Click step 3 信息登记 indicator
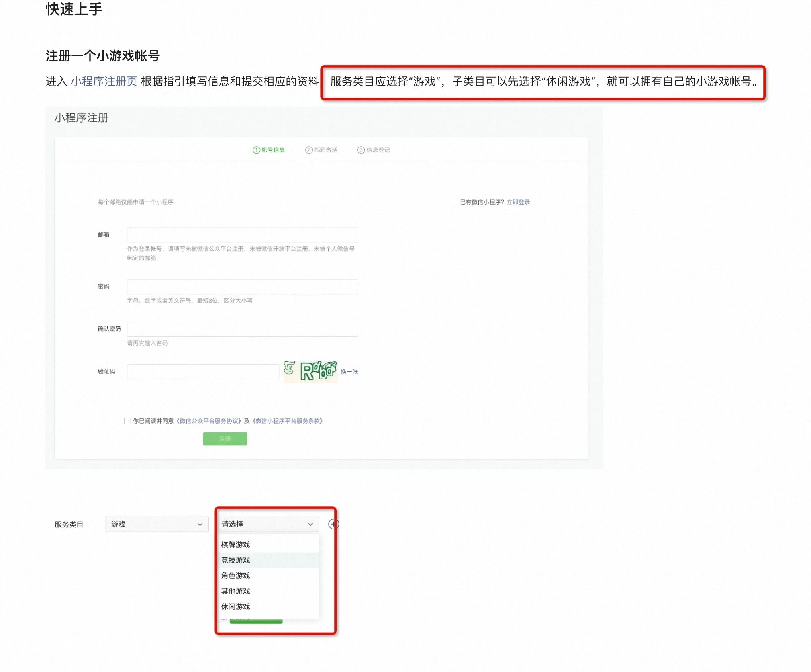This screenshot has height=672, width=811. point(373,150)
